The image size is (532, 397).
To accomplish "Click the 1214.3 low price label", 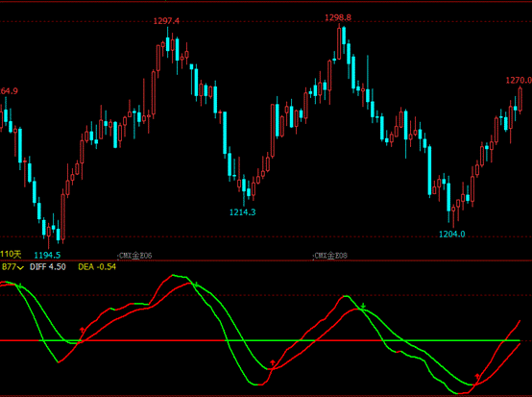I will [x=243, y=212].
